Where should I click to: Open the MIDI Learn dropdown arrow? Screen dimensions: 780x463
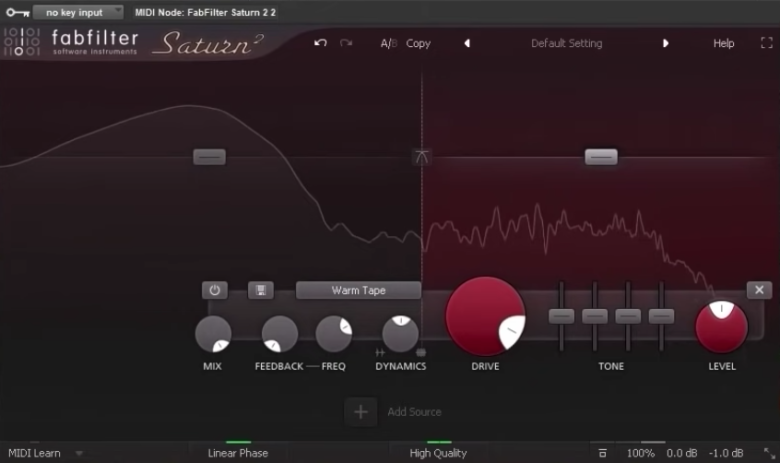tap(79, 454)
